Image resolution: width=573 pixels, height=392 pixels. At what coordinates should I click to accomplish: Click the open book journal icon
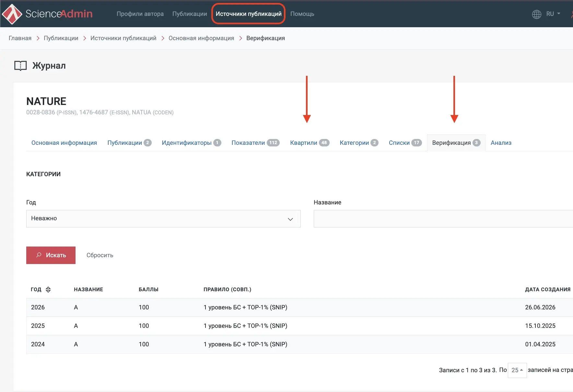click(20, 66)
